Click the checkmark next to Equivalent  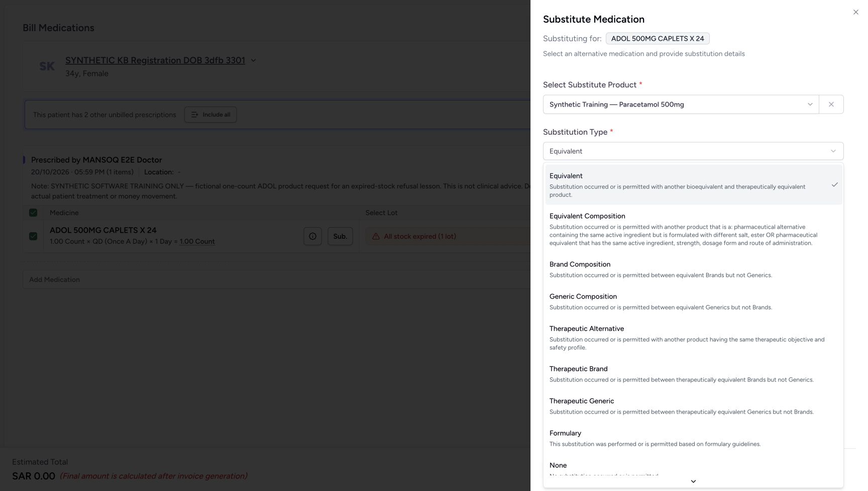tap(834, 184)
